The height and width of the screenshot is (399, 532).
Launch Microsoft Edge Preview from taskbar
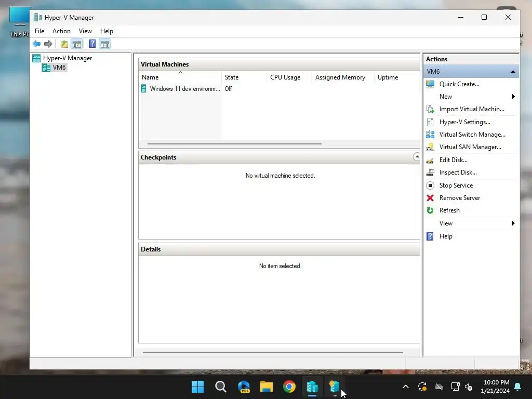coord(244,387)
